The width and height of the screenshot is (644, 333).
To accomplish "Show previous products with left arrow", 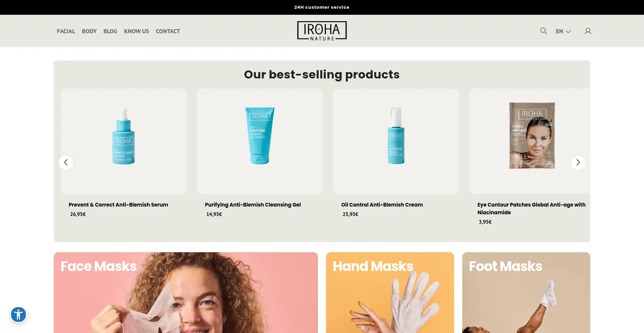I will (x=66, y=162).
